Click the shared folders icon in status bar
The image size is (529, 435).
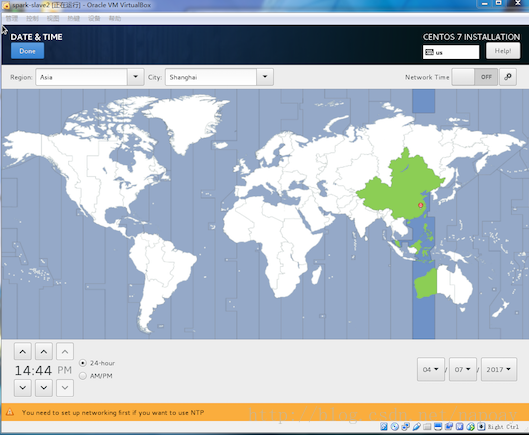coord(427,427)
